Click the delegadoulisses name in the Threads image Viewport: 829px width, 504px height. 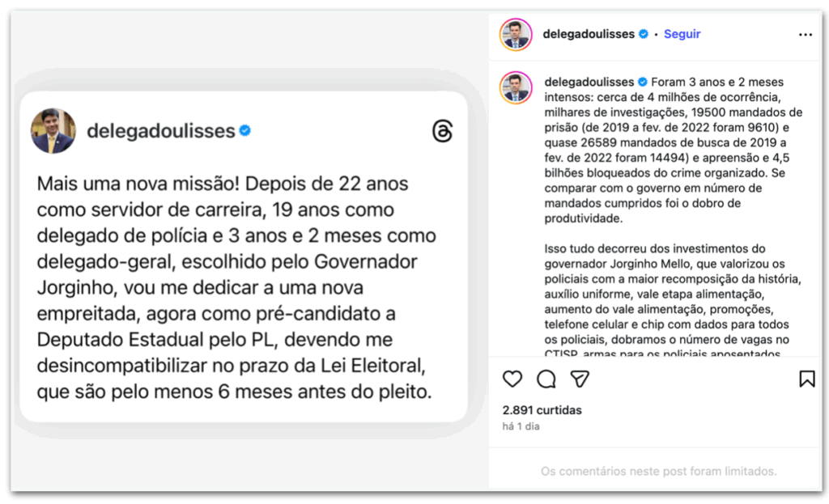[x=160, y=130]
